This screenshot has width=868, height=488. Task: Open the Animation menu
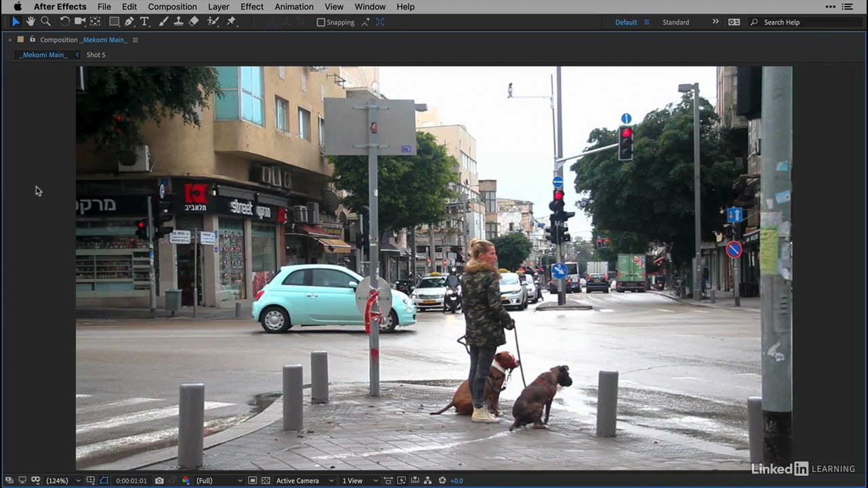click(x=294, y=7)
